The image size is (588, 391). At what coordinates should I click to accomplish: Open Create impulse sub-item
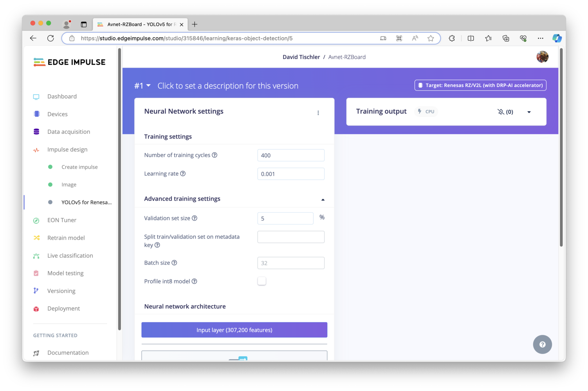pos(79,167)
